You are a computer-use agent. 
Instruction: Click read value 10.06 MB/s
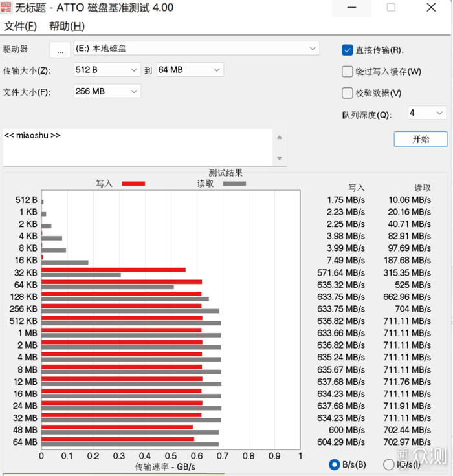click(x=410, y=200)
